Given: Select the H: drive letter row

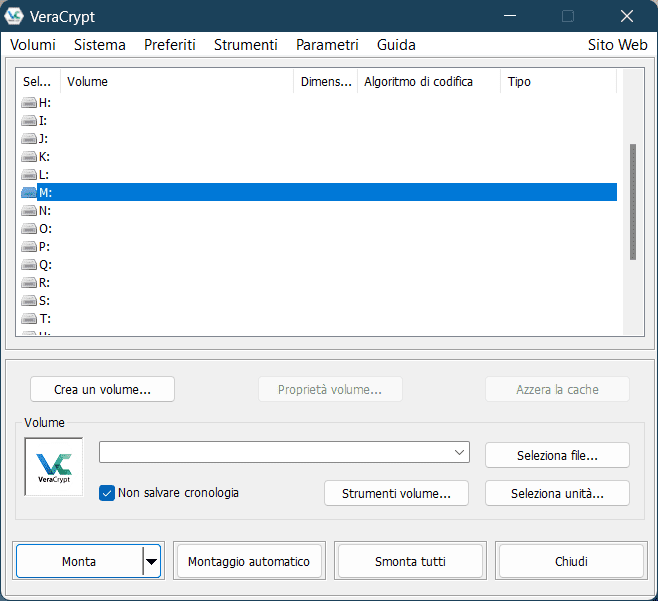Looking at the screenshot, I should [319, 102].
